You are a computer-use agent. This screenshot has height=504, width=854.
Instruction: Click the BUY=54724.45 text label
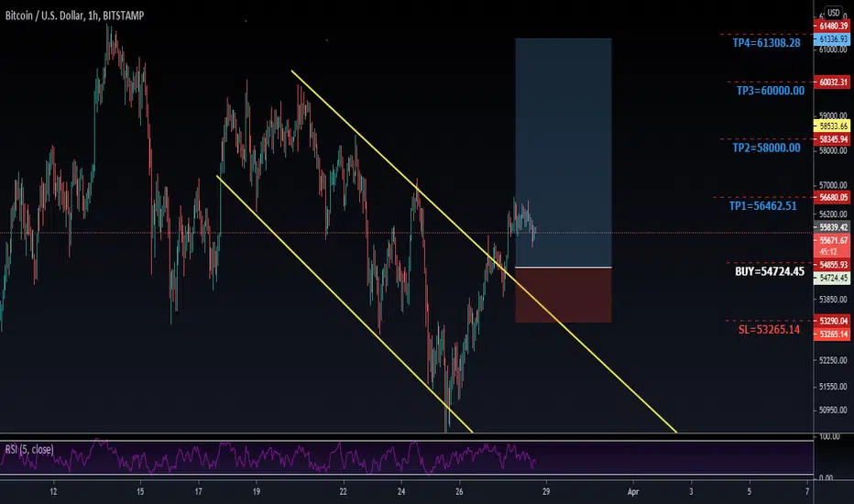[770, 271]
